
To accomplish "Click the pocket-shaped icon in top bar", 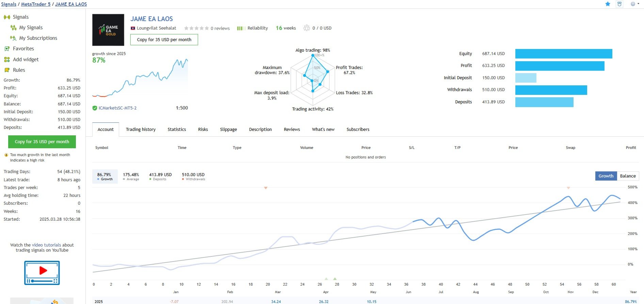I will tap(619, 4).
